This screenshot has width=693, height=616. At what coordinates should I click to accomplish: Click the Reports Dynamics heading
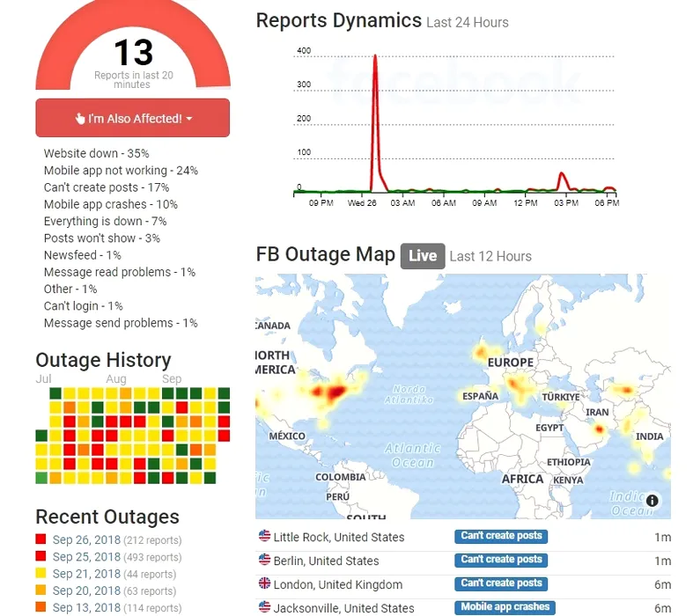[x=338, y=20]
